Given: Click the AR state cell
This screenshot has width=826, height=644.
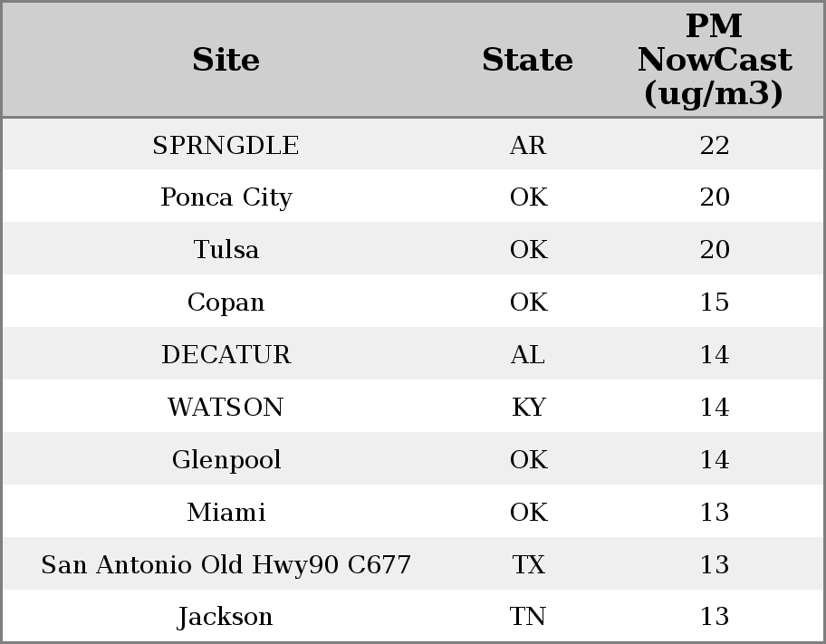Looking at the screenshot, I should [528, 146].
